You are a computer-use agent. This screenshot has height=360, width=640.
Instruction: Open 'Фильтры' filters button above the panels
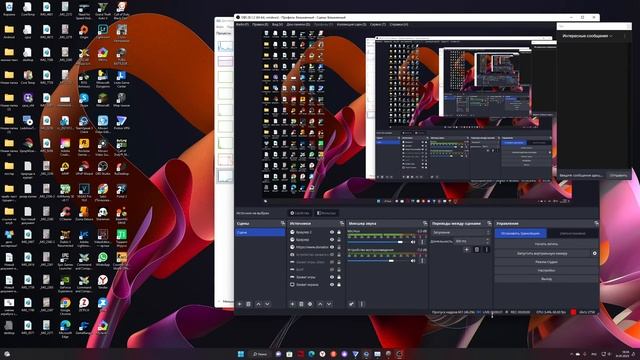[x=327, y=213]
